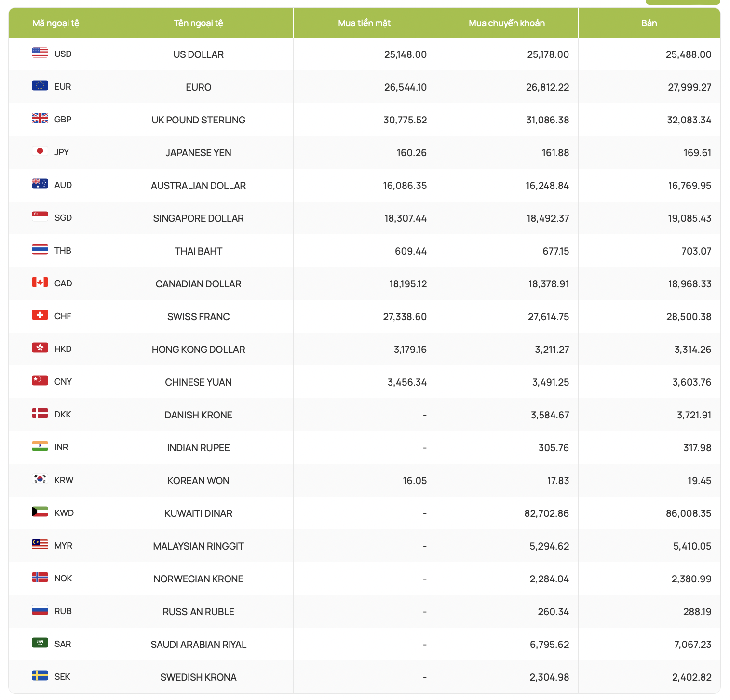Click THB transfer rate 677.15
This screenshot has height=700, width=730.
click(x=556, y=251)
